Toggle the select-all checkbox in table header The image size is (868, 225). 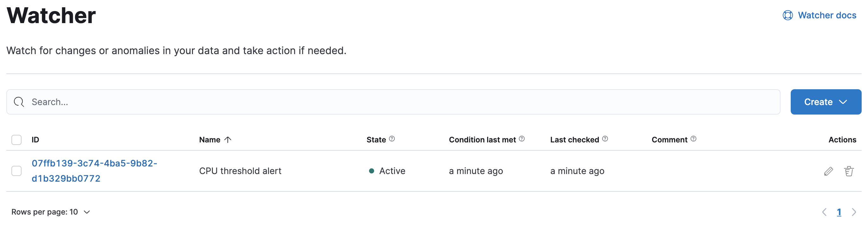pyautogui.click(x=16, y=140)
